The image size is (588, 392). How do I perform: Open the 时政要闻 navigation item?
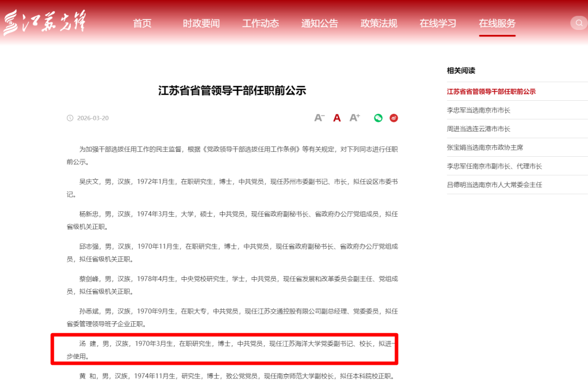click(x=201, y=23)
